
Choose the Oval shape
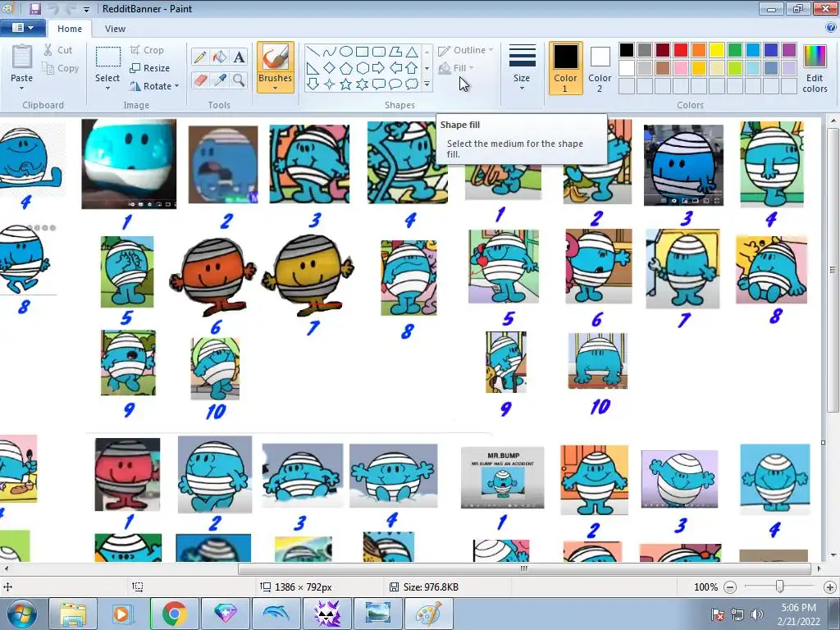point(346,52)
